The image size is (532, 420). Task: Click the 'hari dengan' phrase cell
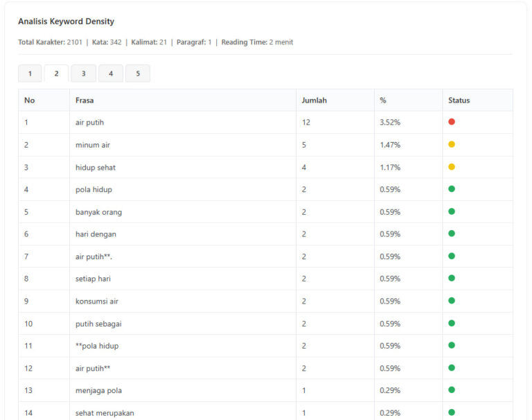96,234
